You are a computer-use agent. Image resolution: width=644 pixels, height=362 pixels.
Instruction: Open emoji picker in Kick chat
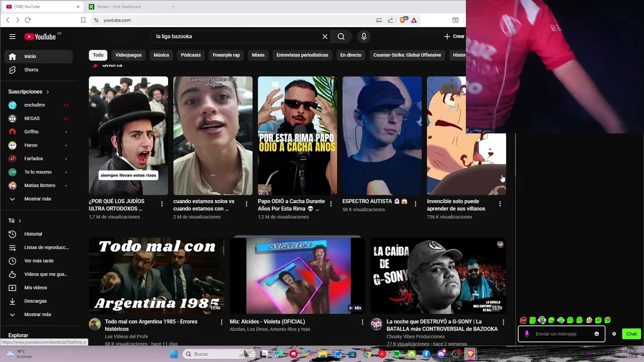tap(597, 334)
